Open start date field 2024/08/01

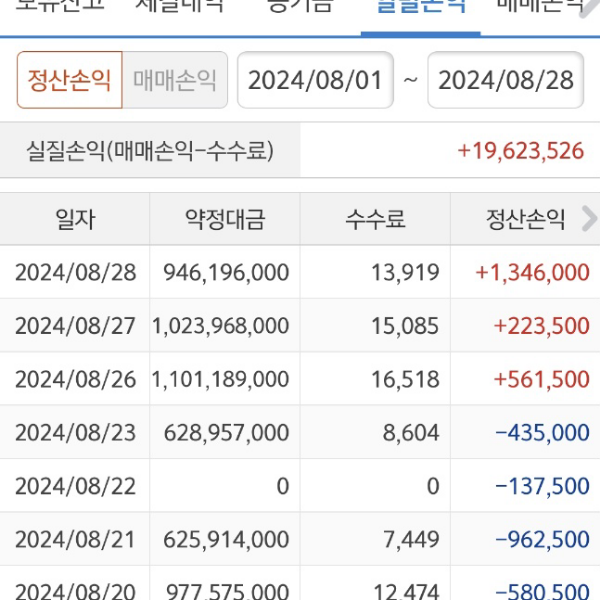click(315, 80)
